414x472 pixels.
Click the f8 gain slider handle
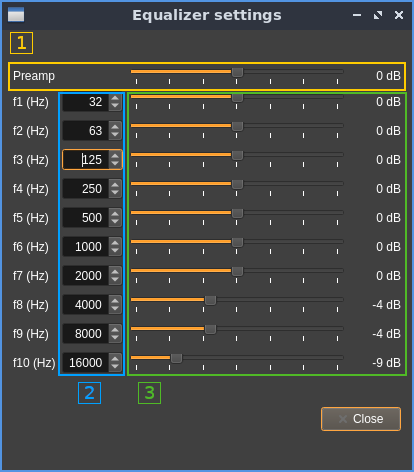click(210, 301)
